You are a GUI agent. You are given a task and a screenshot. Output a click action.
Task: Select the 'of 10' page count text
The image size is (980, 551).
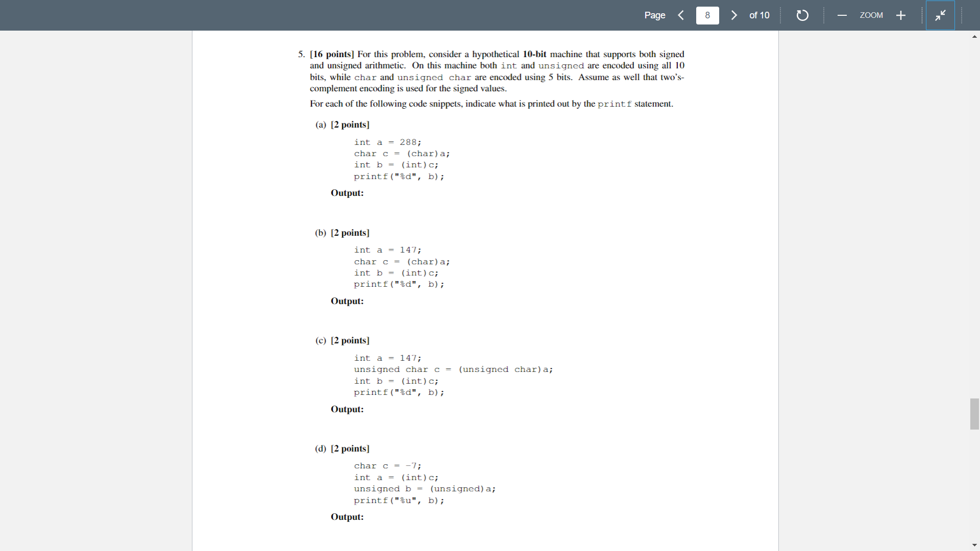759,15
